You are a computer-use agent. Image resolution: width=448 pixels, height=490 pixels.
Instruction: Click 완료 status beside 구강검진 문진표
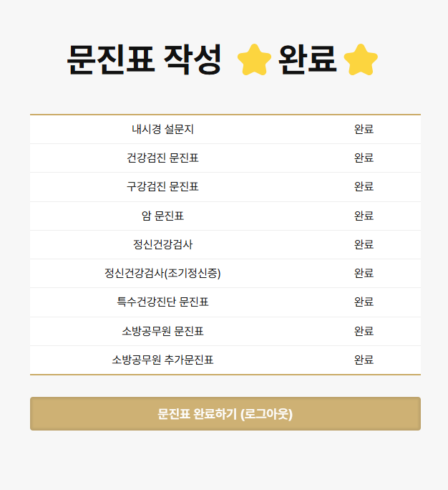tap(364, 187)
